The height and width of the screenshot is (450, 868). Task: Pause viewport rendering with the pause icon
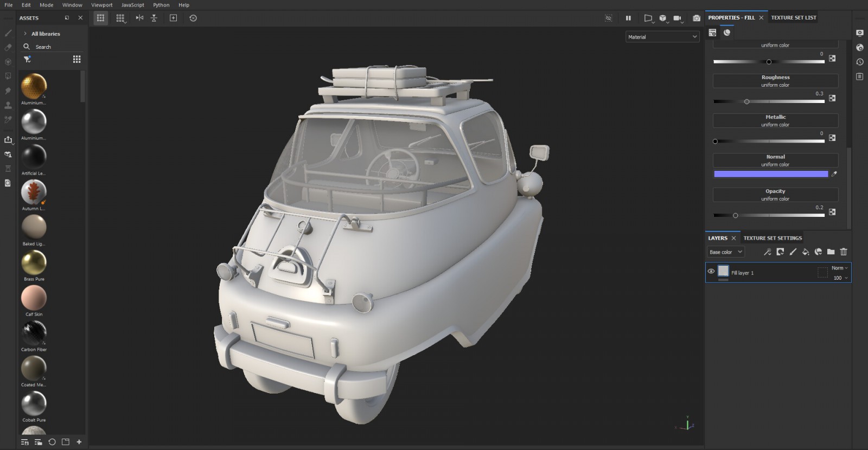[x=628, y=18]
